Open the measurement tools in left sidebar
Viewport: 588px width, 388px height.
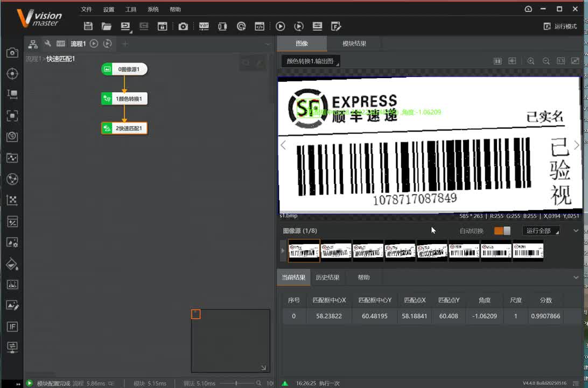click(x=12, y=94)
